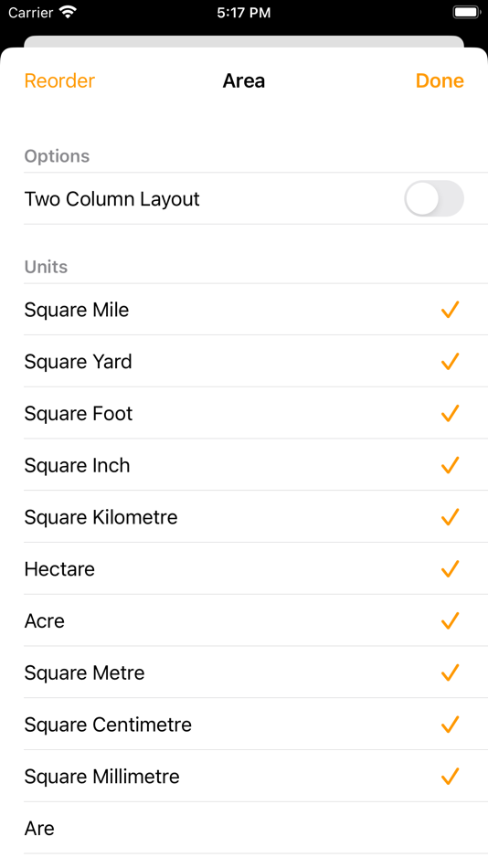Tap the dimmed card behind the sheet
The width and height of the screenshot is (488, 868).
[x=244, y=42]
